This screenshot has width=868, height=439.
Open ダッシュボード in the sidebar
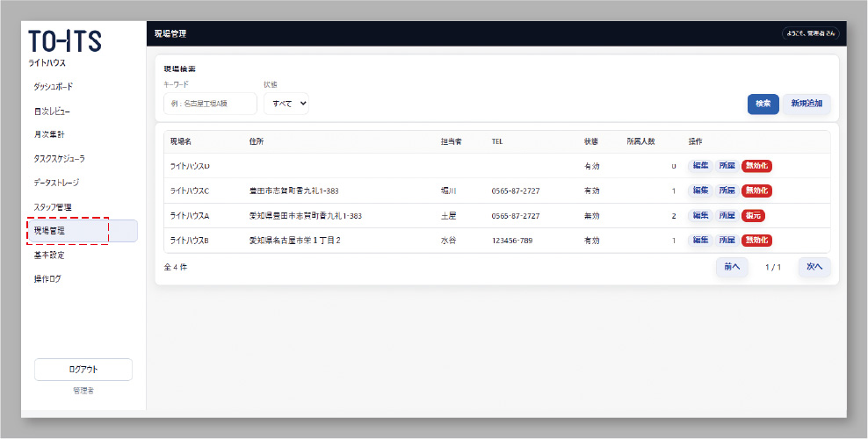[x=53, y=87]
